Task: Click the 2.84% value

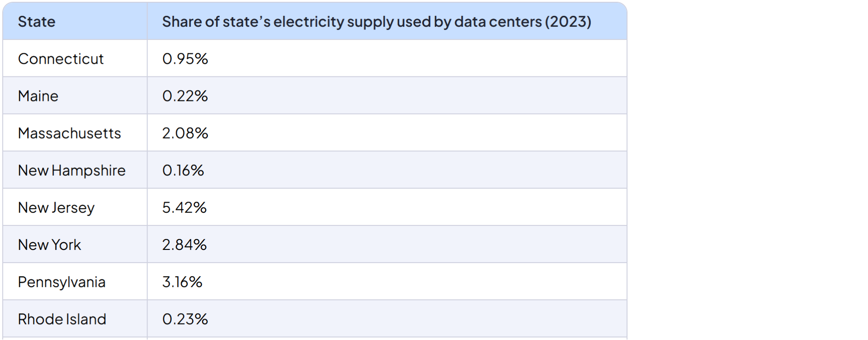Action: pos(184,244)
